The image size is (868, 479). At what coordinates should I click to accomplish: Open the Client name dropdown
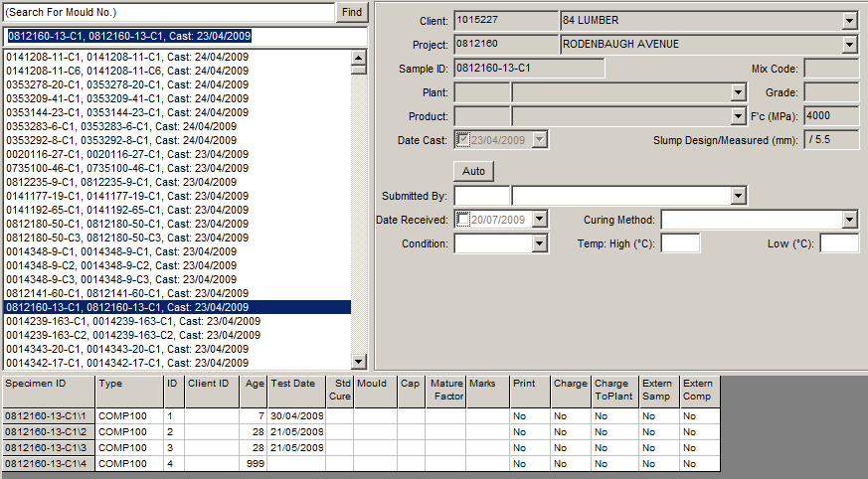pyautogui.click(x=849, y=20)
